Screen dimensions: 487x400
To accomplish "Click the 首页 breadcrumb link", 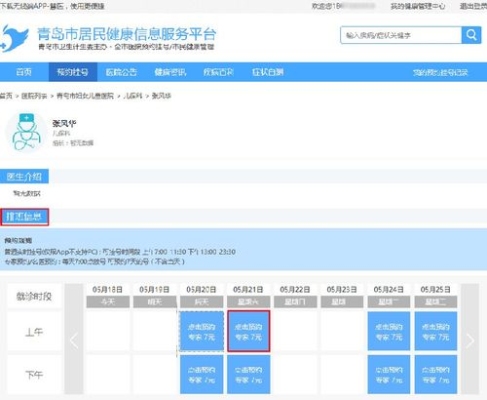I will click(x=6, y=96).
